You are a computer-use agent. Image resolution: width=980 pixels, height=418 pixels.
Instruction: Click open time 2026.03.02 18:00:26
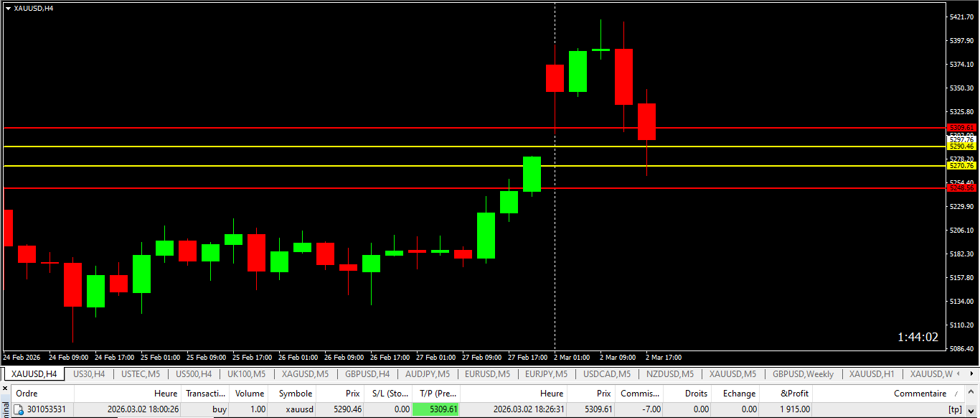[x=143, y=409]
